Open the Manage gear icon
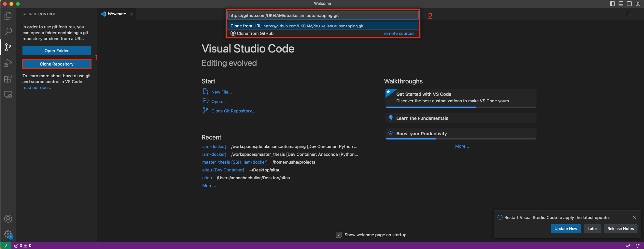This screenshot has width=644, height=249. tap(8, 234)
